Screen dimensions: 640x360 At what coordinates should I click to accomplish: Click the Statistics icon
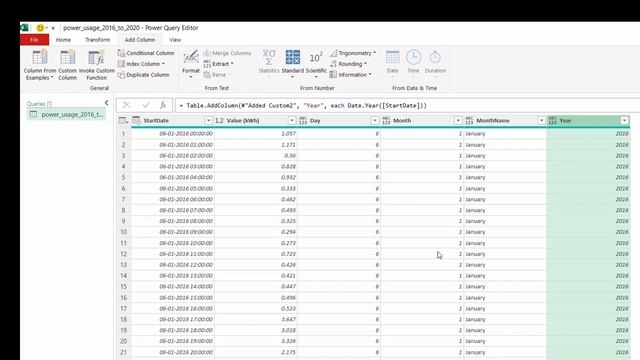[269, 57]
